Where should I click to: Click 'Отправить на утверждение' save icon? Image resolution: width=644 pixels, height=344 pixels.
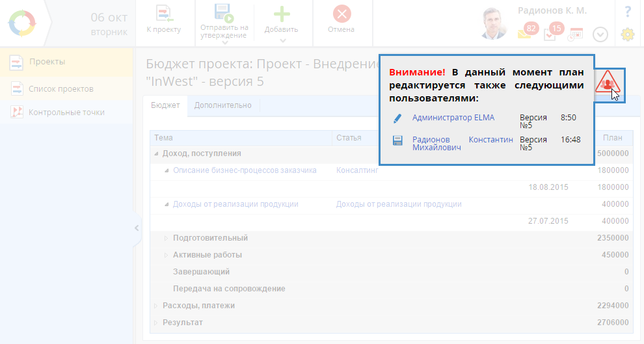point(224,12)
